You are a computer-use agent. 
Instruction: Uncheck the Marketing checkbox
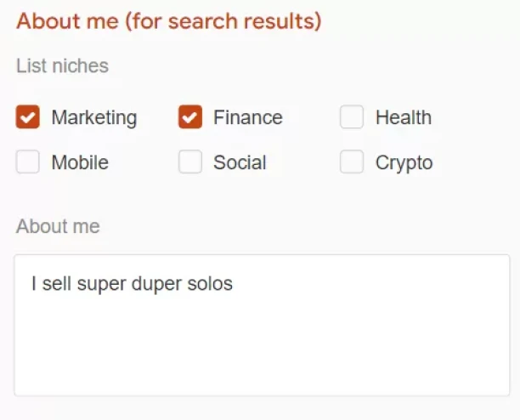click(x=28, y=117)
